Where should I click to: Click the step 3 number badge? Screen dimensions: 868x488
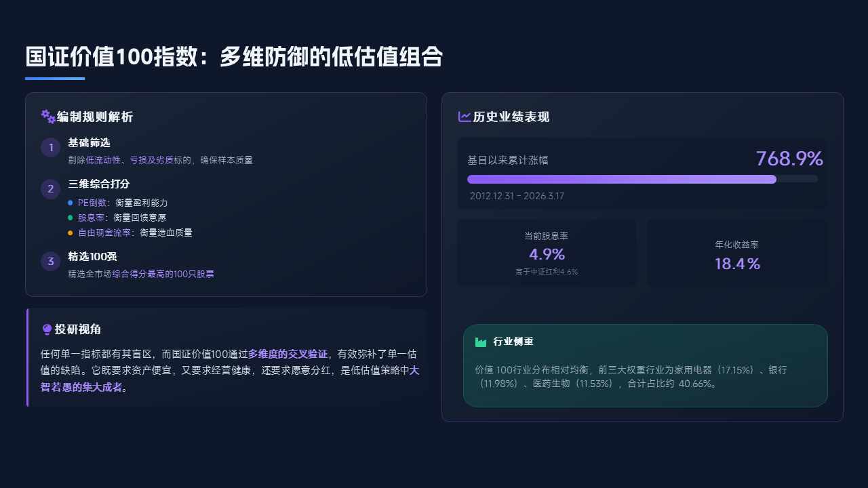[x=51, y=262]
